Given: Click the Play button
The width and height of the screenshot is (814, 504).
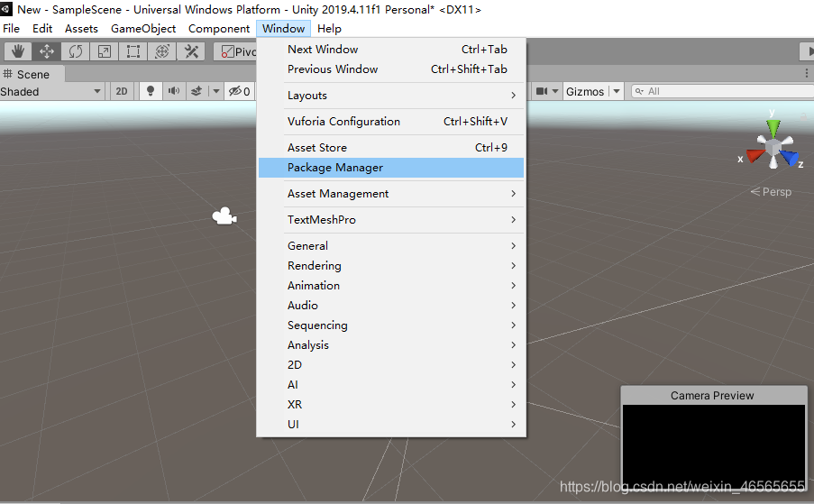Looking at the screenshot, I should pyautogui.click(x=808, y=51).
